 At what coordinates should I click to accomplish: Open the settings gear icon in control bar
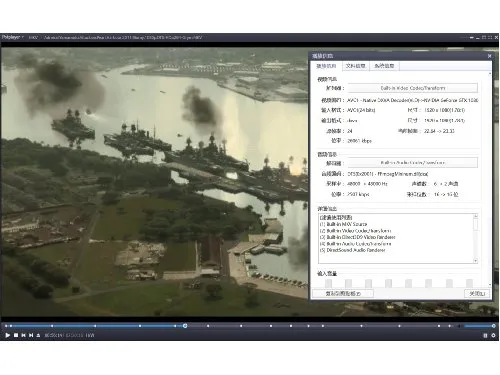pyautogui.click(x=493, y=335)
